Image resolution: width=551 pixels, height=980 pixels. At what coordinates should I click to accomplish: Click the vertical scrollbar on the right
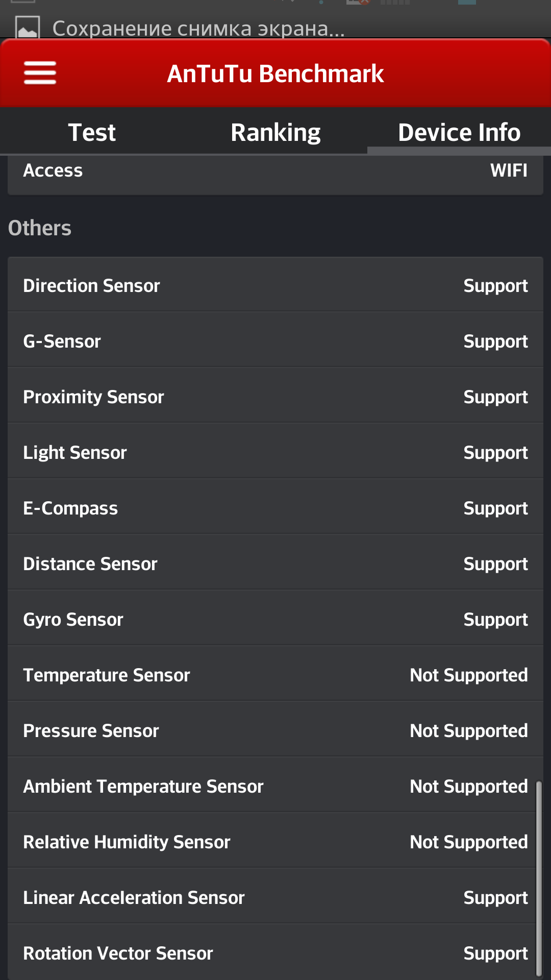click(x=539, y=878)
